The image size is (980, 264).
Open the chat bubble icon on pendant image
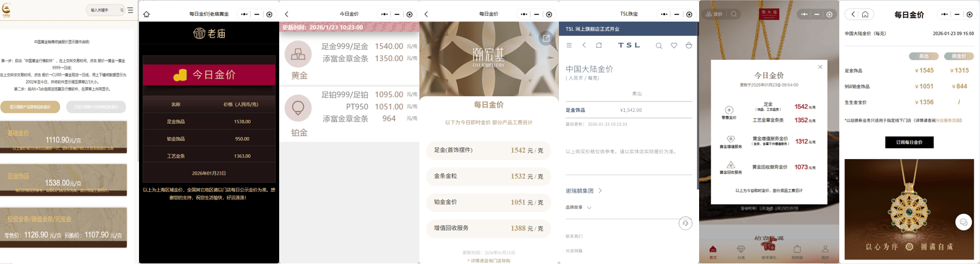pos(963,222)
